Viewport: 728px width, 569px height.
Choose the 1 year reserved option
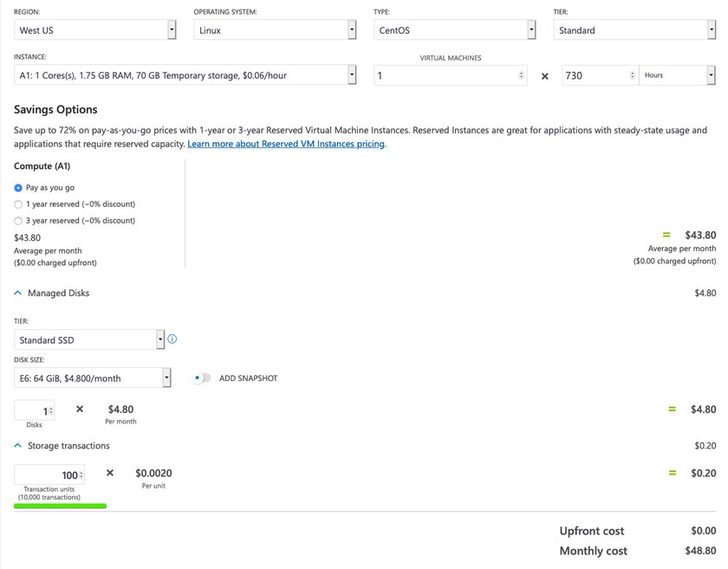click(19, 204)
